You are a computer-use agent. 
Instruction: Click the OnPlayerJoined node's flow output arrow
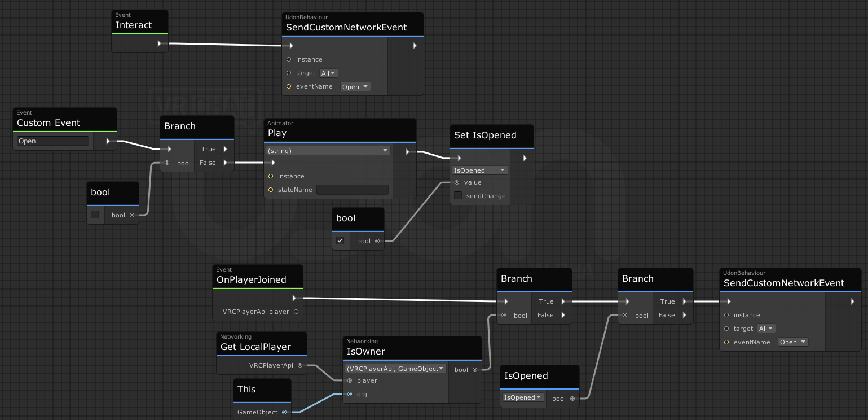pyautogui.click(x=294, y=298)
